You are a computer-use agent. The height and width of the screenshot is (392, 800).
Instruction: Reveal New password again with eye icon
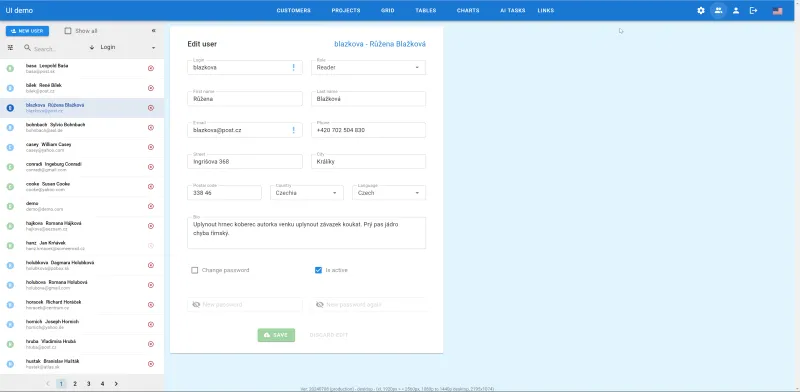[320, 305]
